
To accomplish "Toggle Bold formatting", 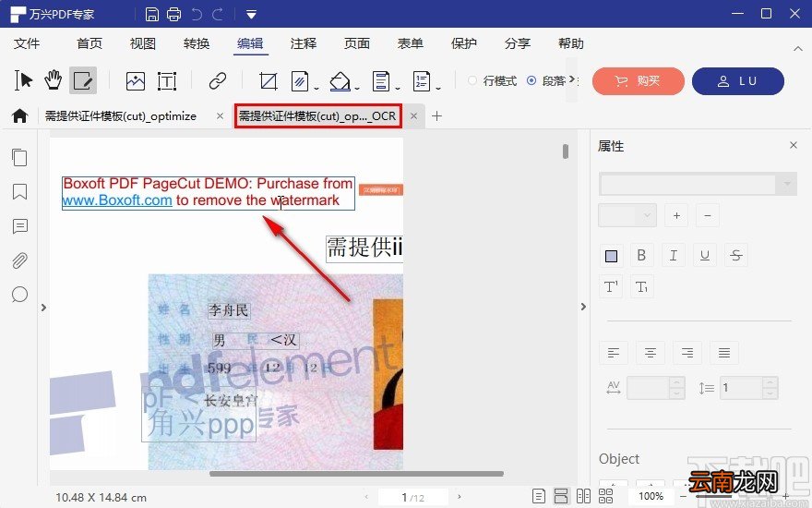I will click(641, 255).
